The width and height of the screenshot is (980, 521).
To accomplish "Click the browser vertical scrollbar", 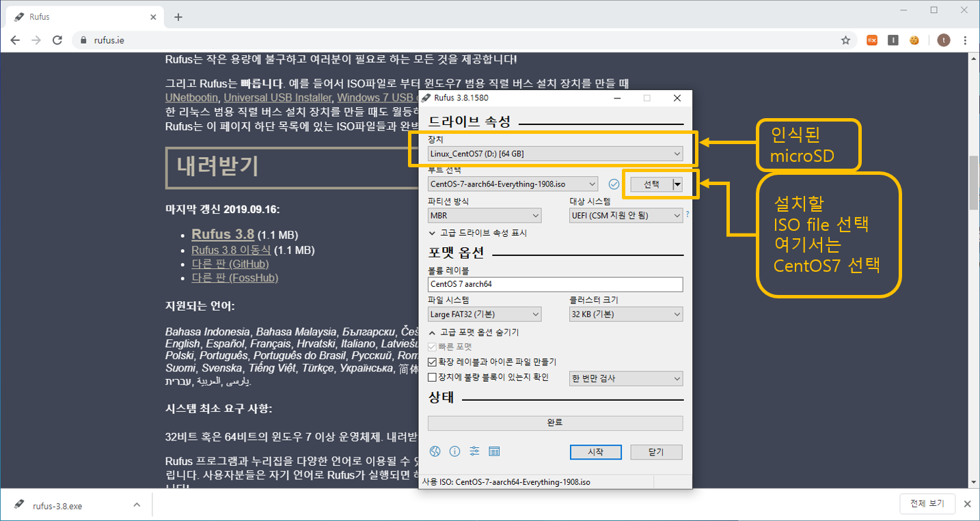I will point(973,182).
